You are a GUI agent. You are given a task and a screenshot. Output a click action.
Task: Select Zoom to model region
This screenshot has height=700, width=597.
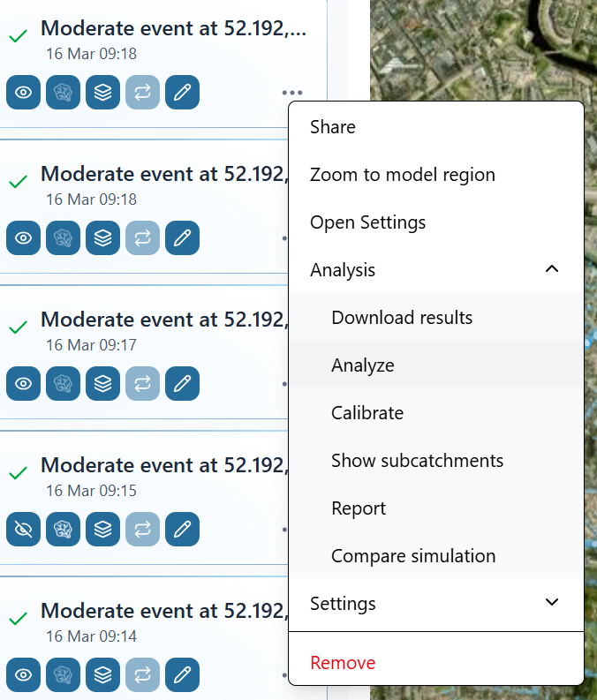pyautogui.click(x=403, y=175)
